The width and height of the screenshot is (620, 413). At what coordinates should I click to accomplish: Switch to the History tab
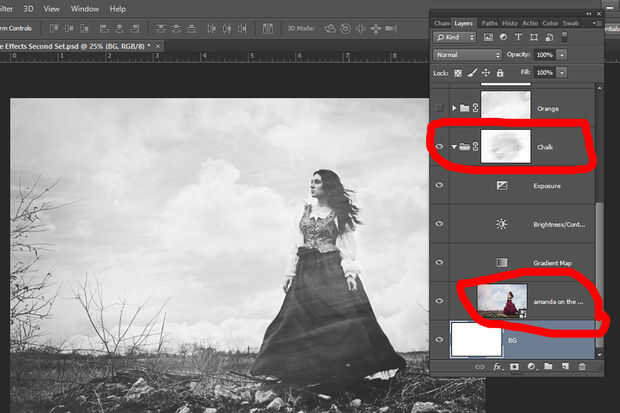click(x=510, y=23)
